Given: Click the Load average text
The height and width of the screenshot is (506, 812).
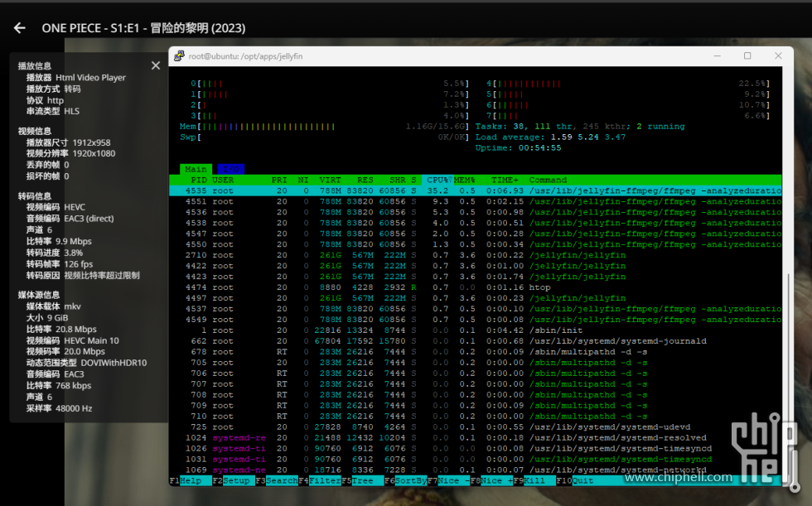Looking at the screenshot, I should (550, 137).
